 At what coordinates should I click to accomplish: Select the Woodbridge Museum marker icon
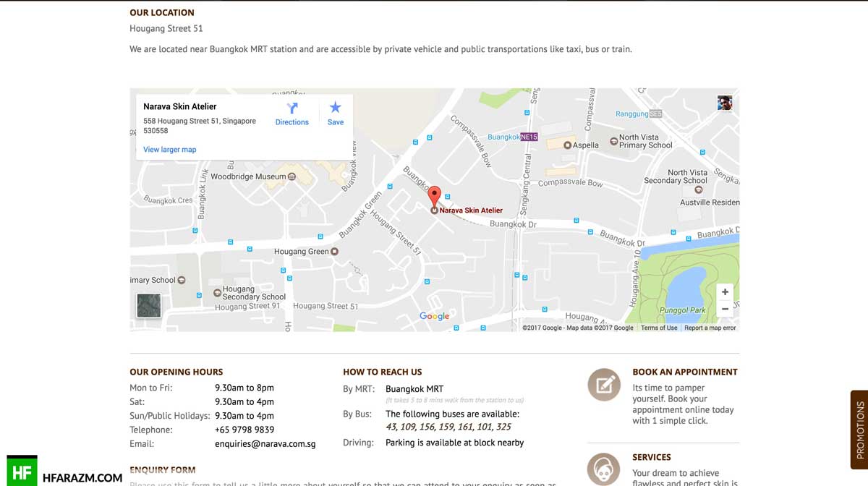292,176
